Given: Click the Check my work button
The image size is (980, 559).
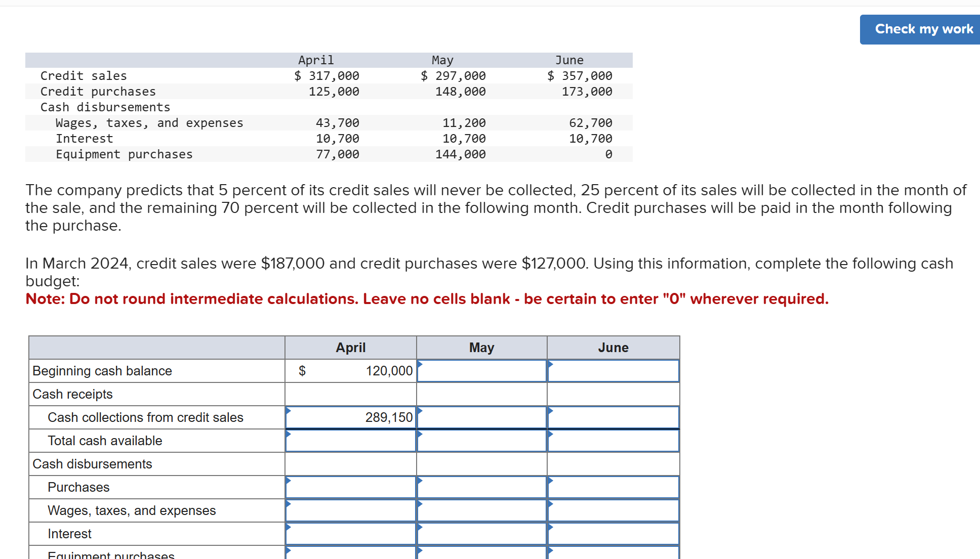Looking at the screenshot, I should click(x=923, y=29).
